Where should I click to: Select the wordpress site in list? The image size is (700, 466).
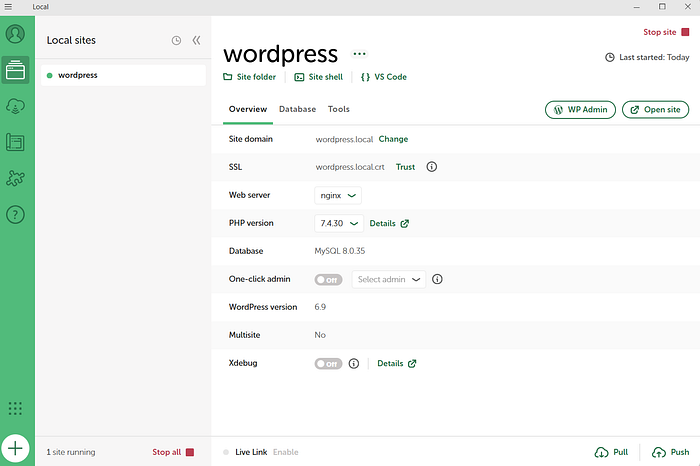coord(123,75)
